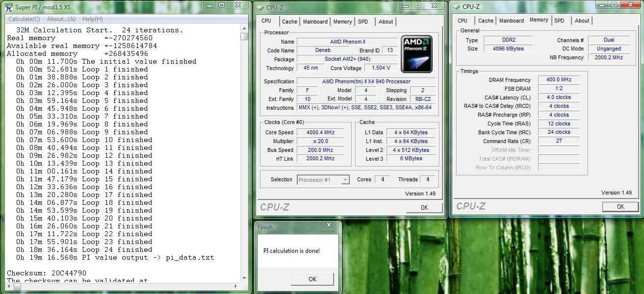
Task: Click the Super PI scrollbar up arrow
Action: click(244, 28)
